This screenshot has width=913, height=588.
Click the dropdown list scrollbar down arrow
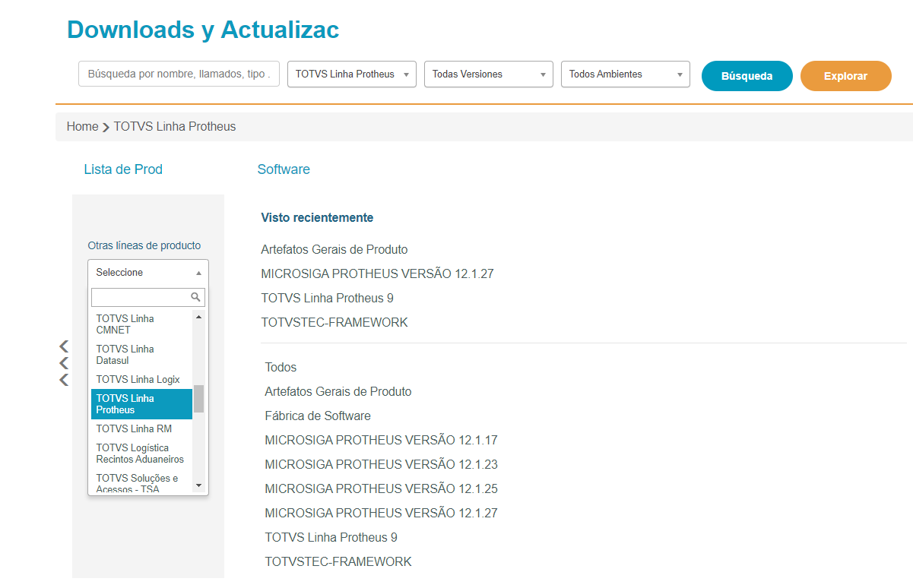tap(199, 485)
